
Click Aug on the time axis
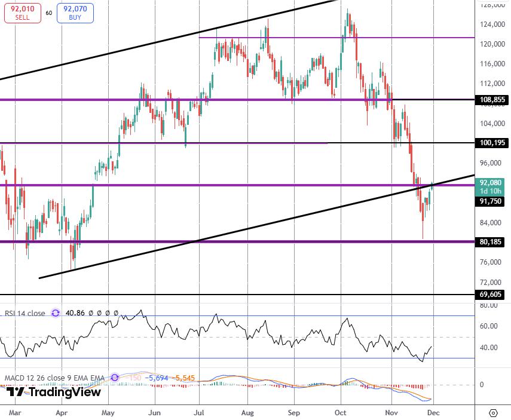(x=247, y=413)
